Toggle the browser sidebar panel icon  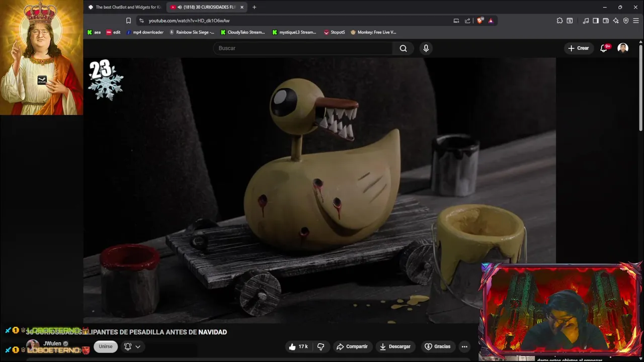tap(596, 21)
